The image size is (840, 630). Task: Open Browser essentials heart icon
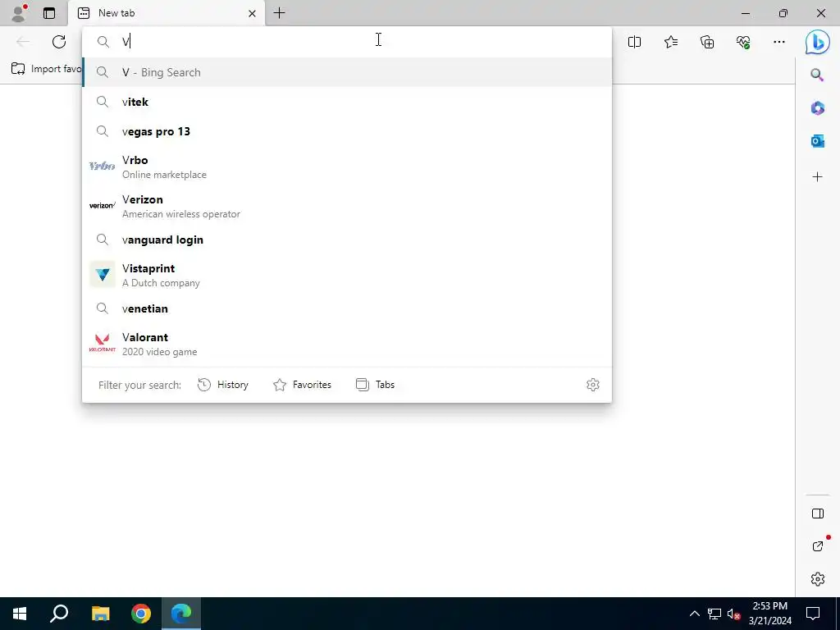(743, 42)
